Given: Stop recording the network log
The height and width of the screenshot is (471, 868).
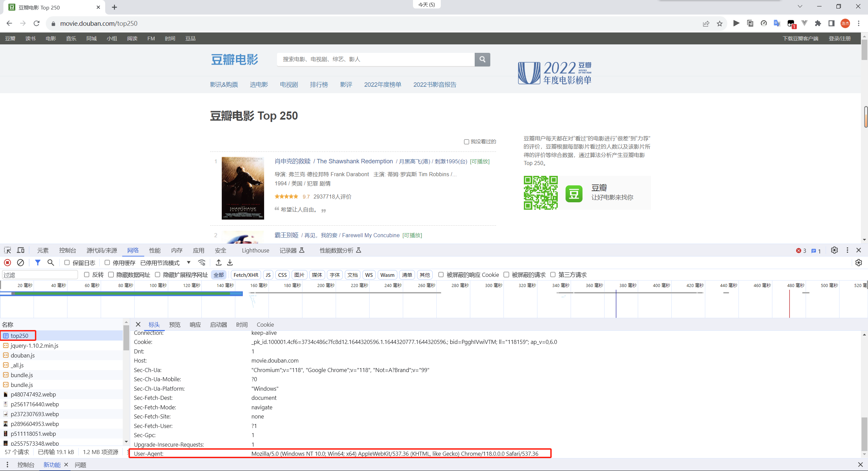Looking at the screenshot, I should pyautogui.click(x=7, y=263).
